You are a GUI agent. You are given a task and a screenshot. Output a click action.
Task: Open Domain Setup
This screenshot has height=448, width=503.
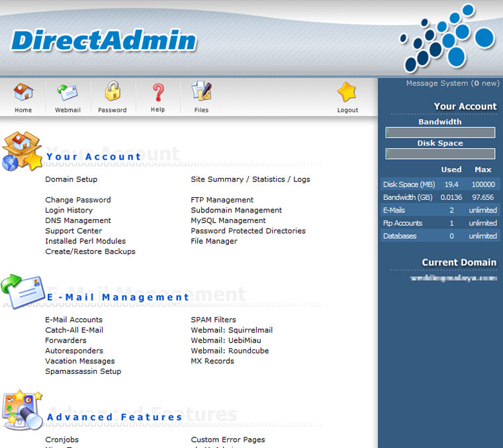pyautogui.click(x=71, y=179)
